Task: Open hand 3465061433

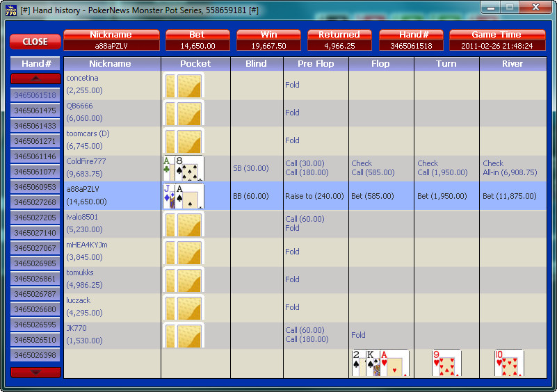Action: point(35,126)
